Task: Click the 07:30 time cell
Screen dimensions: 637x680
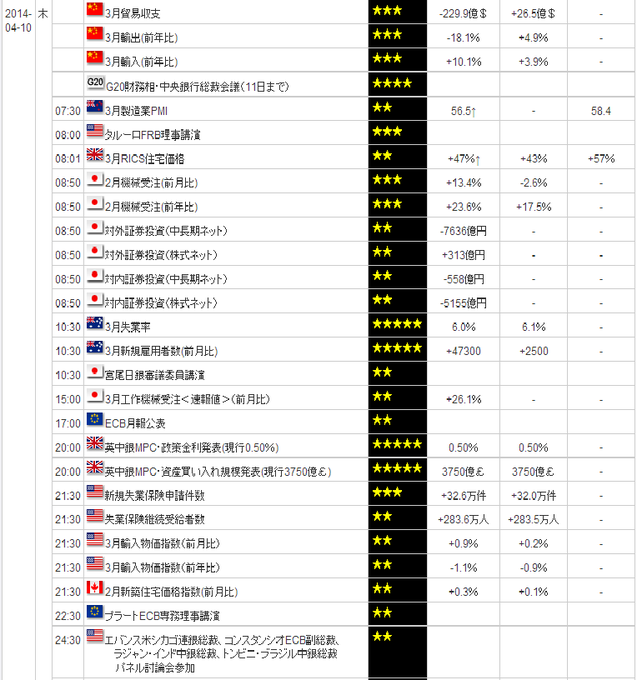Action: pos(68,111)
